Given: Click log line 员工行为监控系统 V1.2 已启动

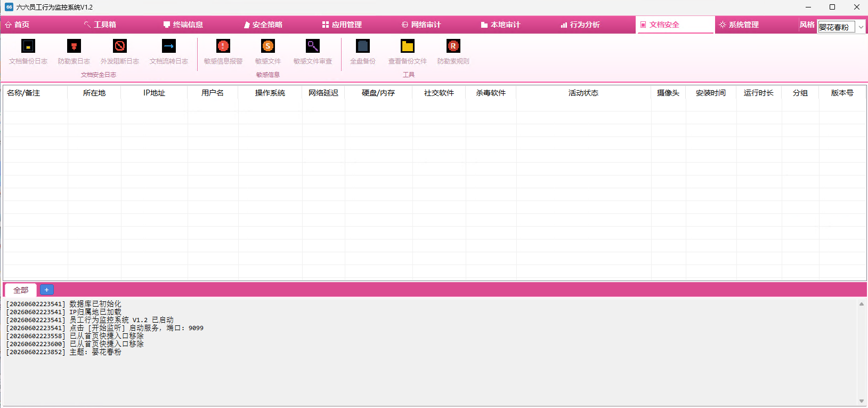Looking at the screenshot, I should pyautogui.click(x=90, y=320).
